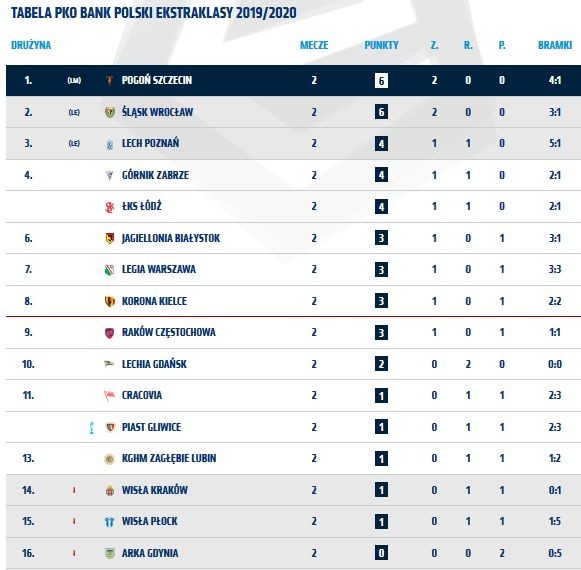The width and height of the screenshot is (581, 570).
Task: Open the KGHM Zagłębie Lubin team link
Action: [169, 458]
